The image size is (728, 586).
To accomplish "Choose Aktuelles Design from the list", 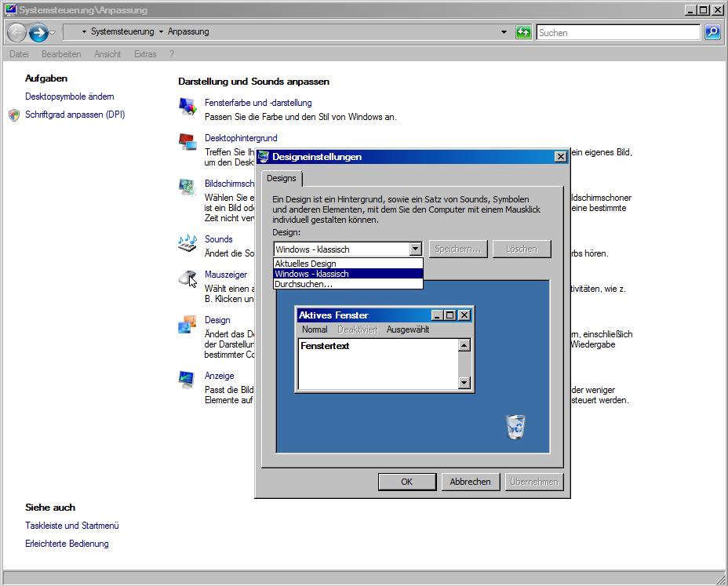I will pyautogui.click(x=348, y=264).
